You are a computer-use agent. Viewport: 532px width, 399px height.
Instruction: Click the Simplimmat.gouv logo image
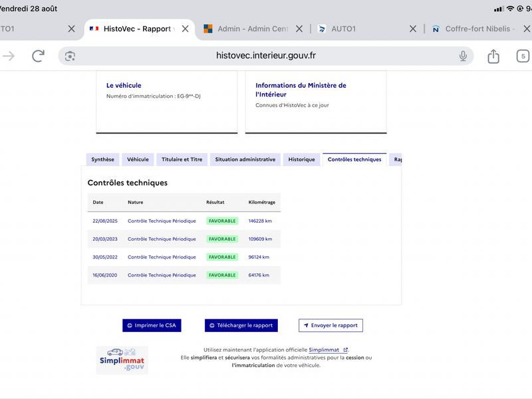tap(122, 360)
